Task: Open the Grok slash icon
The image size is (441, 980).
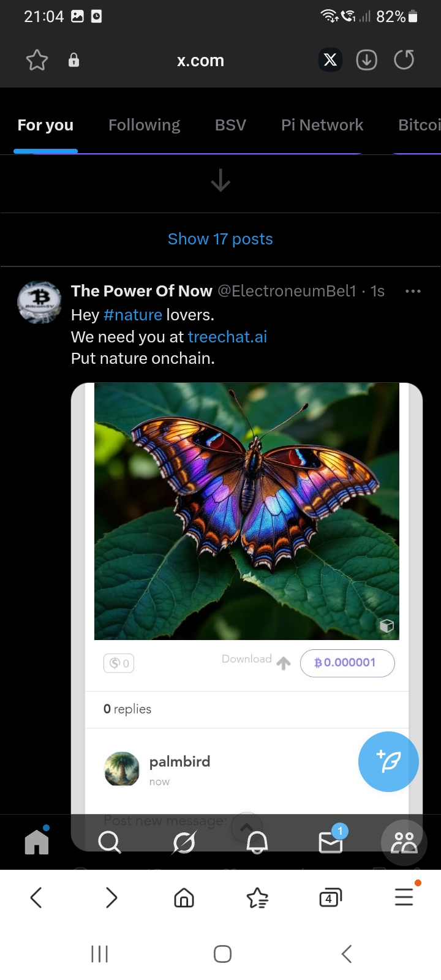Action: pyautogui.click(x=184, y=842)
